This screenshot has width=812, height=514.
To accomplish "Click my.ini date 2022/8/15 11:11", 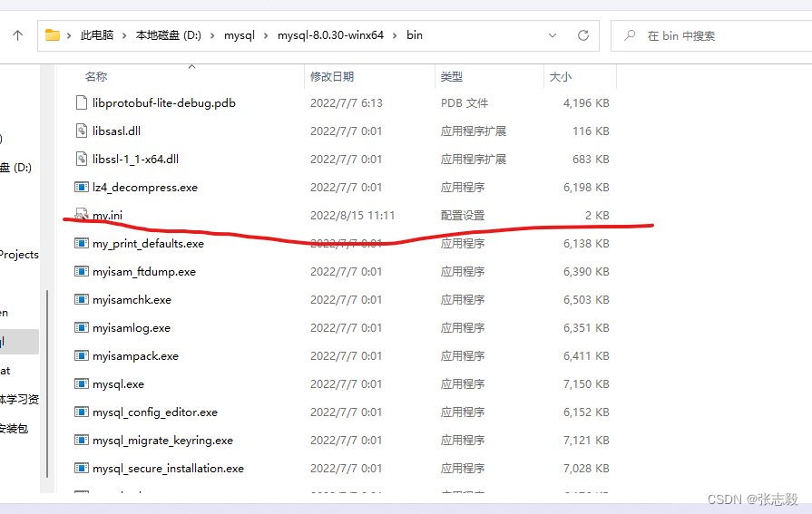I will click(353, 216).
